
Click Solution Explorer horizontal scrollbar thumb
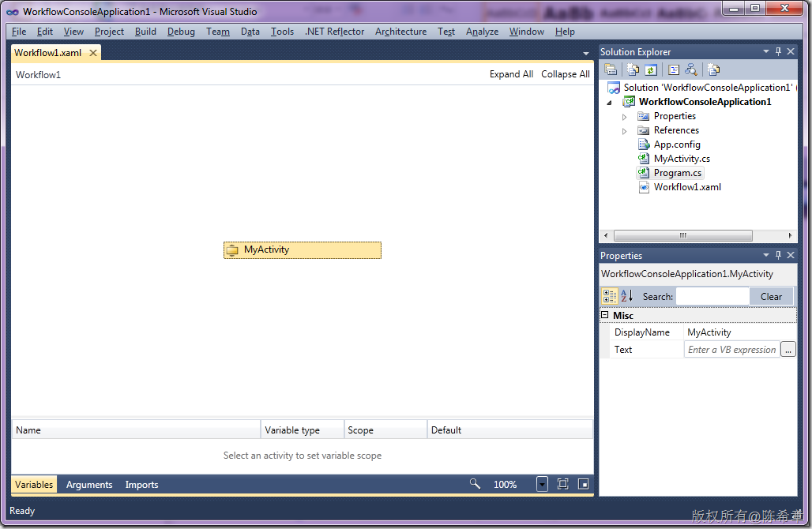683,235
